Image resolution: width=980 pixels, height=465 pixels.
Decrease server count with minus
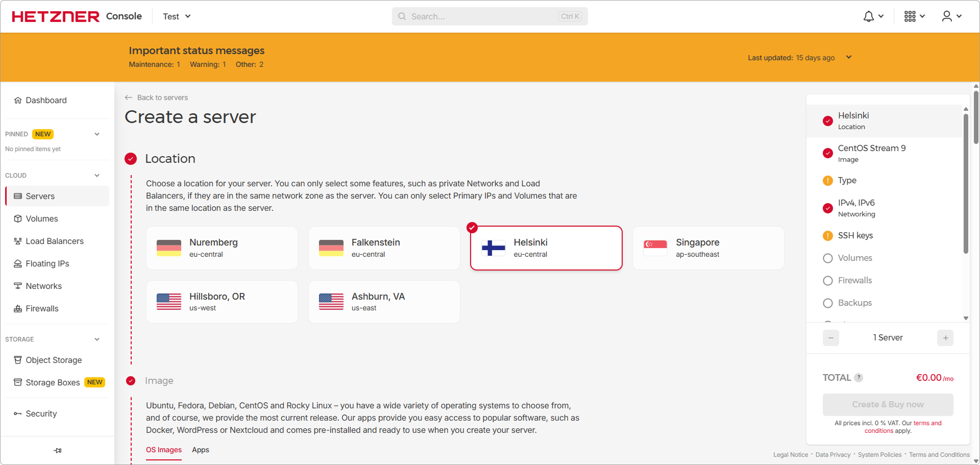pos(831,338)
